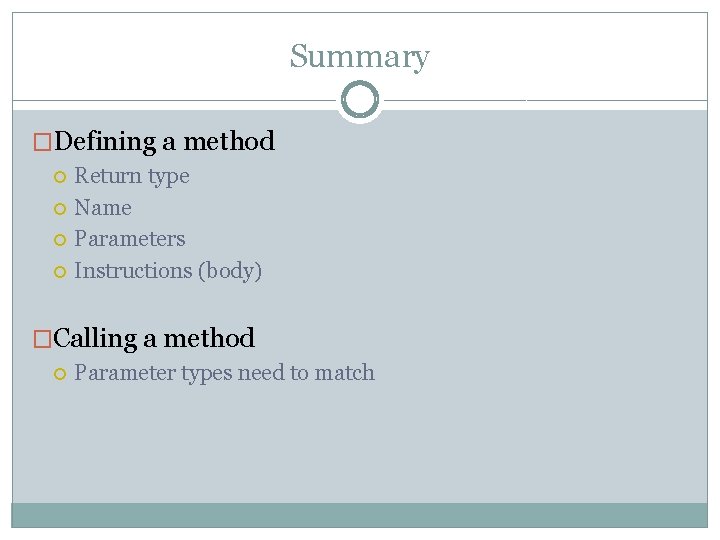Click the ring bullet beside Parameter types

click(x=60, y=374)
